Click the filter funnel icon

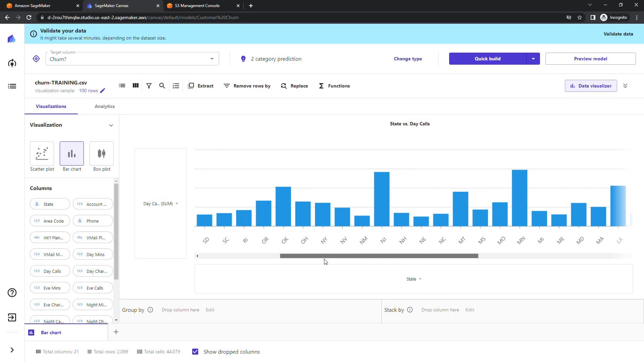149,86
